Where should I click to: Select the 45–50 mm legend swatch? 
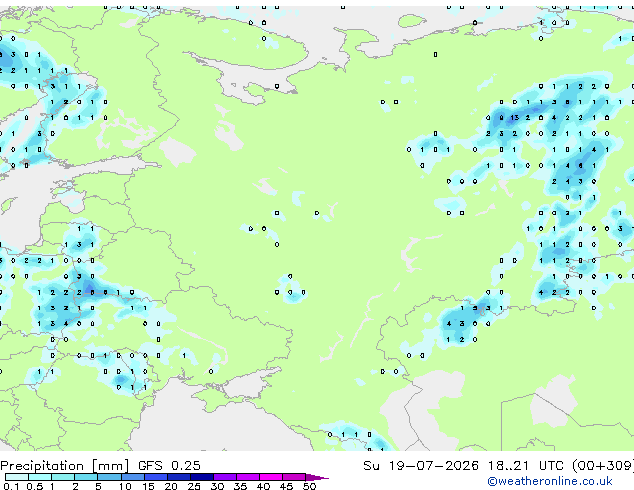[x=294, y=477]
